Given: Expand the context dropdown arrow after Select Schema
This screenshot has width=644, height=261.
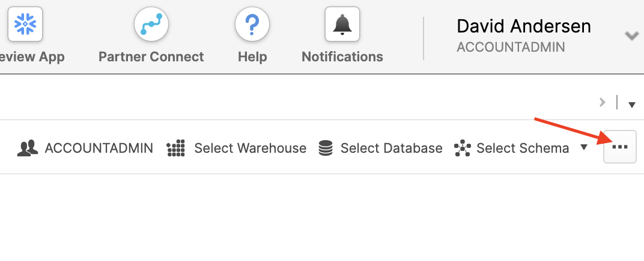Looking at the screenshot, I should pos(584,148).
